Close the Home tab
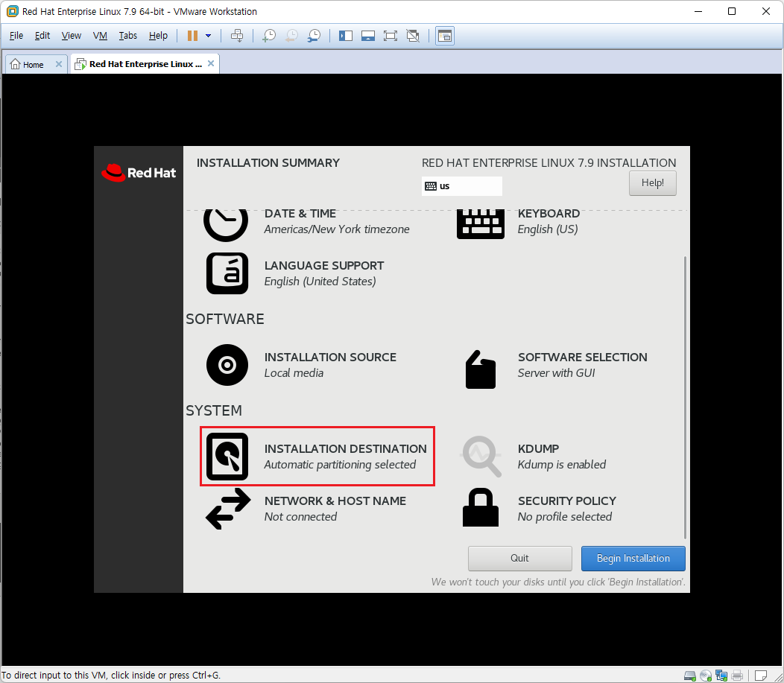 [59, 64]
